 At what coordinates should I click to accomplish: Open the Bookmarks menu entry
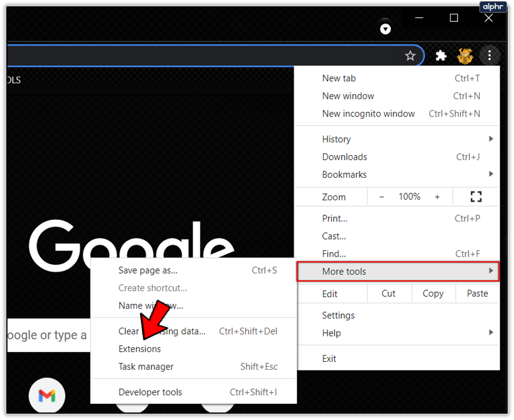pyautogui.click(x=397, y=174)
